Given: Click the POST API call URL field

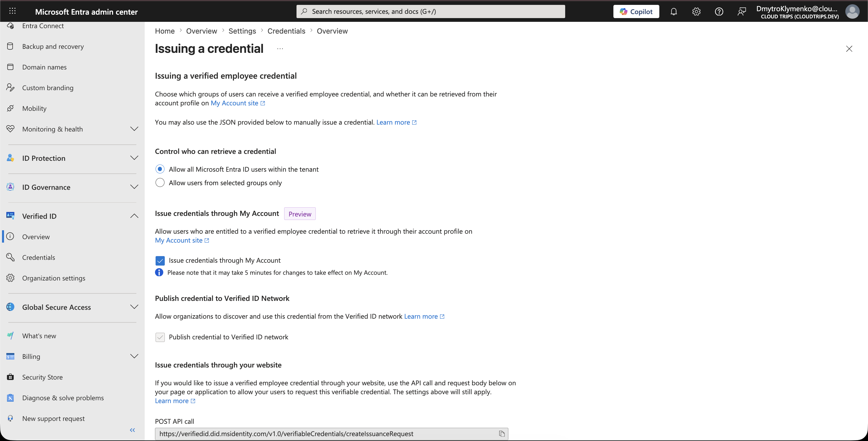Looking at the screenshot, I should (x=332, y=434).
